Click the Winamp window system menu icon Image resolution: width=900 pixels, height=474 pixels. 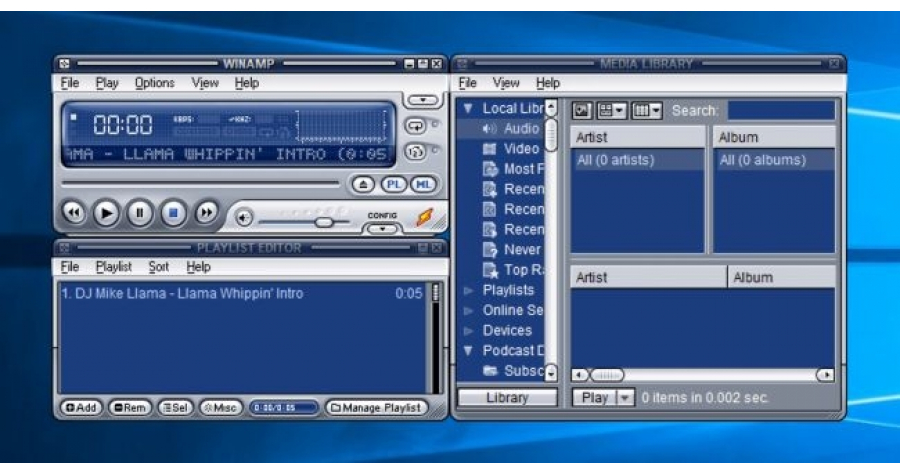pyautogui.click(x=65, y=64)
